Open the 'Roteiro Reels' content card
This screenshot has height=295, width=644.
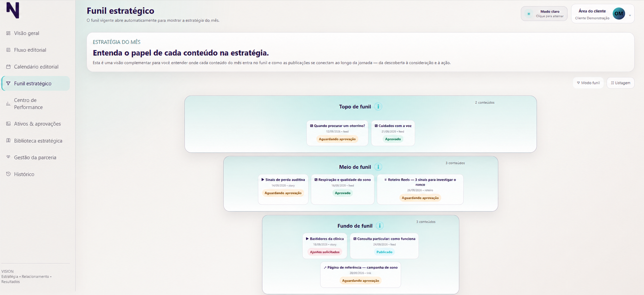tap(420, 189)
